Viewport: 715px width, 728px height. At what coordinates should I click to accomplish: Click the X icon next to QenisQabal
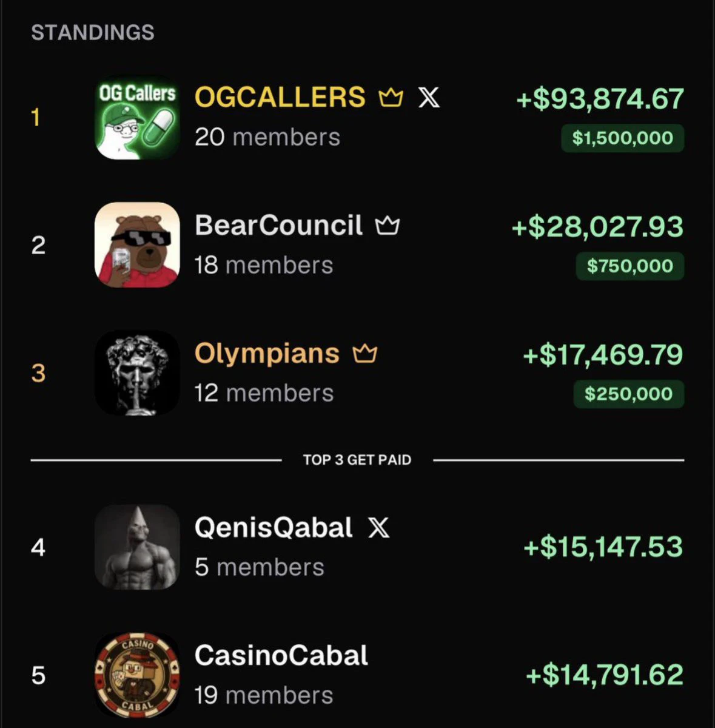pos(379,527)
